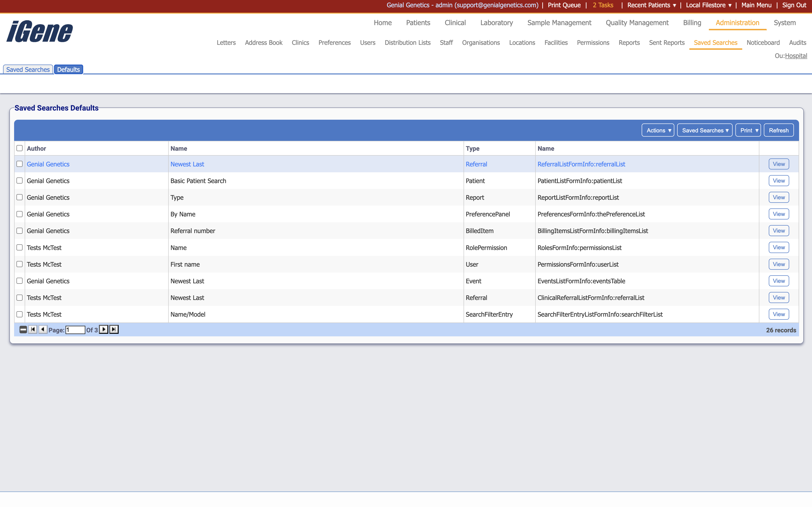
Task: Jump to last page of results
Action: tap(114, 330)
